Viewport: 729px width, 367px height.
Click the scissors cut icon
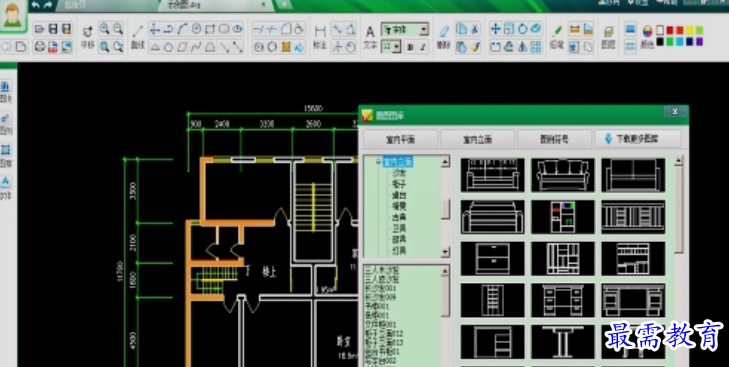(x=475, y=29)
